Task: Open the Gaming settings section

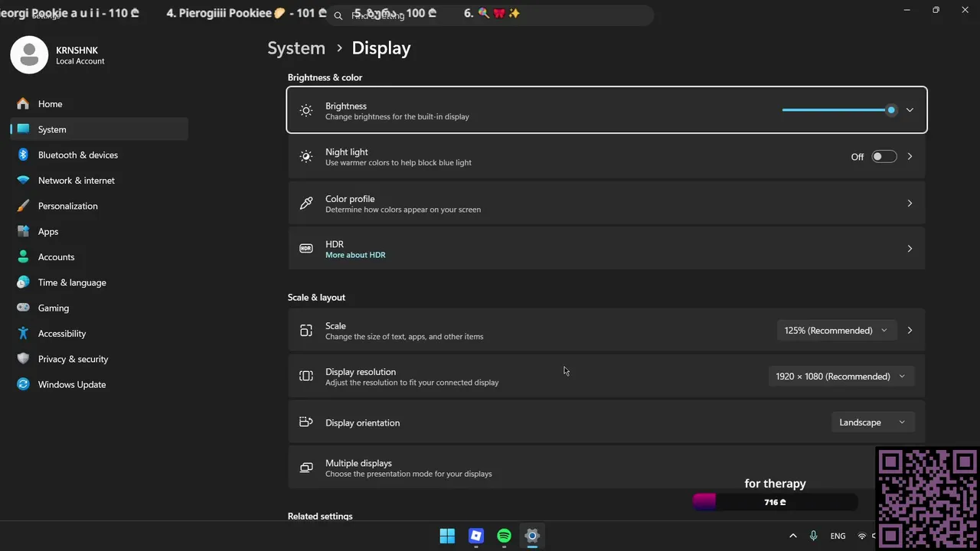Action: (100, 308)
